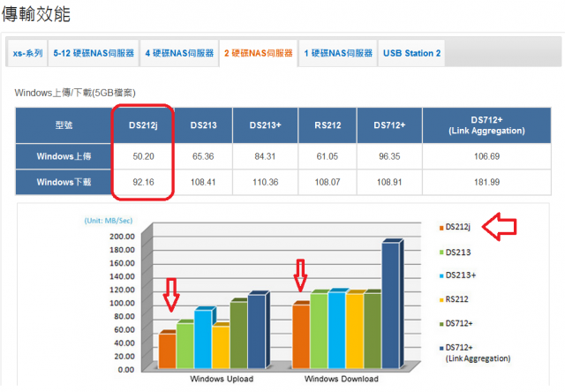The height and width of the screenshot is (392, 565).
Task: Select the 110.36 table cell
Action: tap(265, 182)
